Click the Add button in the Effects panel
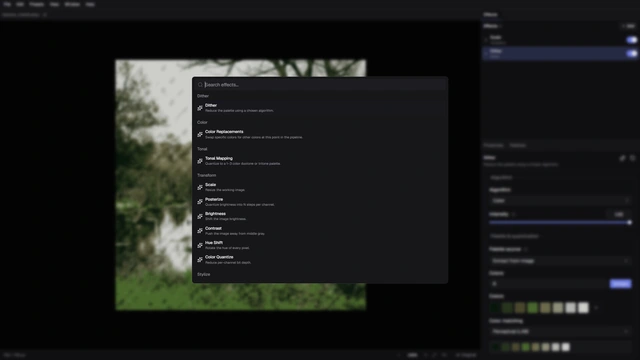This screenshot has width=640, height=360. click(x=629, y=26)
